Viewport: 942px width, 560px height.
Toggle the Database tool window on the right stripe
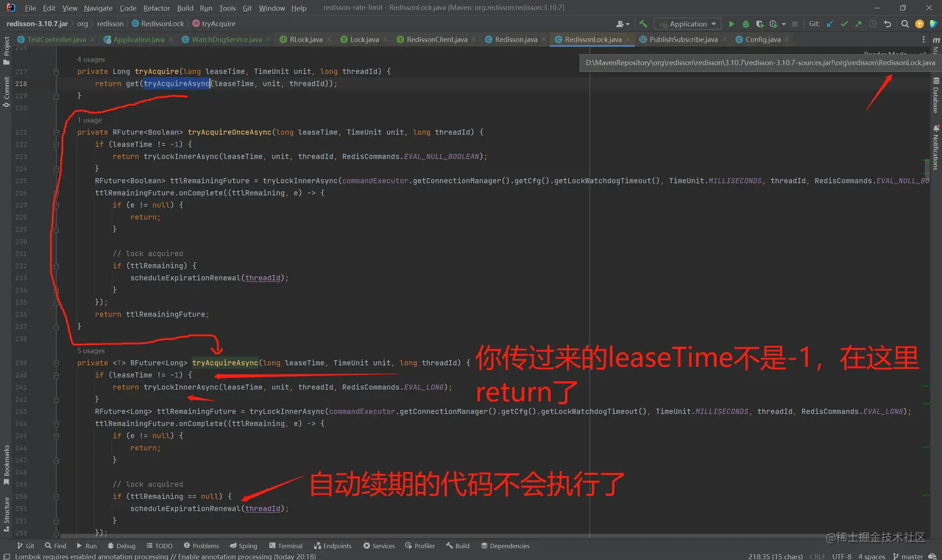pyautogui.click(x=936, y=95)
